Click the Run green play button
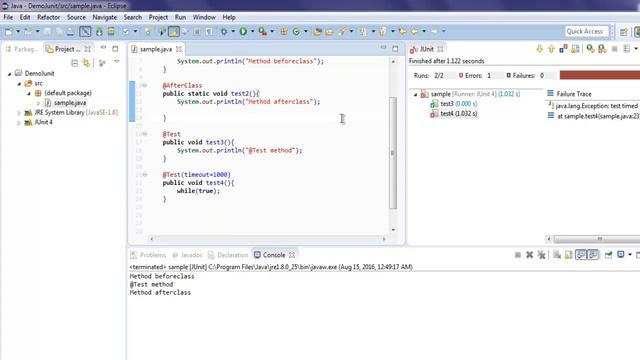The height and width of the screenshot is (360, 640). point(243,31)
